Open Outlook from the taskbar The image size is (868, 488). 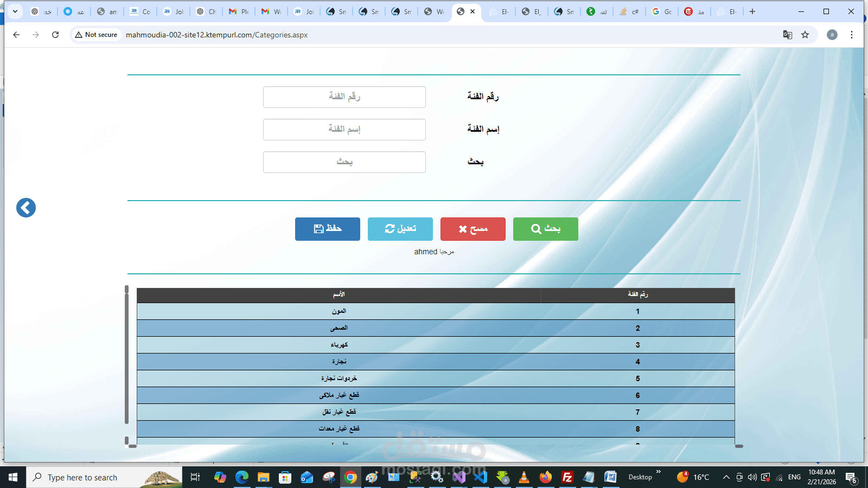coord(307,477)
